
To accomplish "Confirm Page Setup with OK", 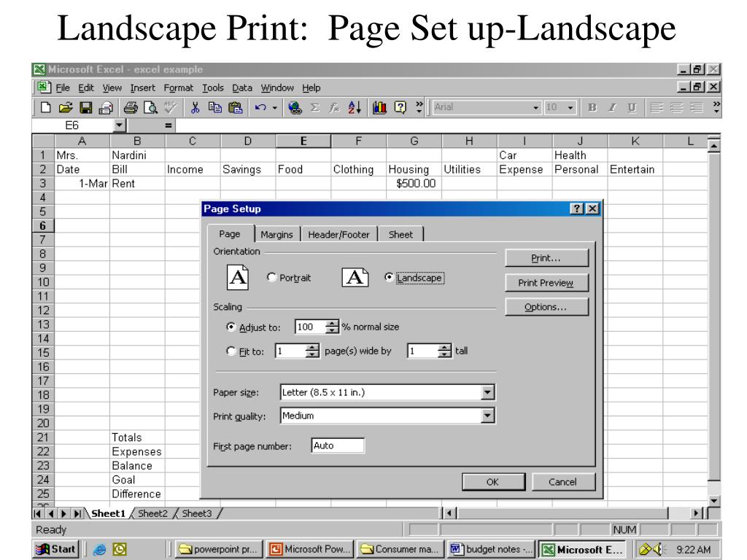I will tap(493, 482).
